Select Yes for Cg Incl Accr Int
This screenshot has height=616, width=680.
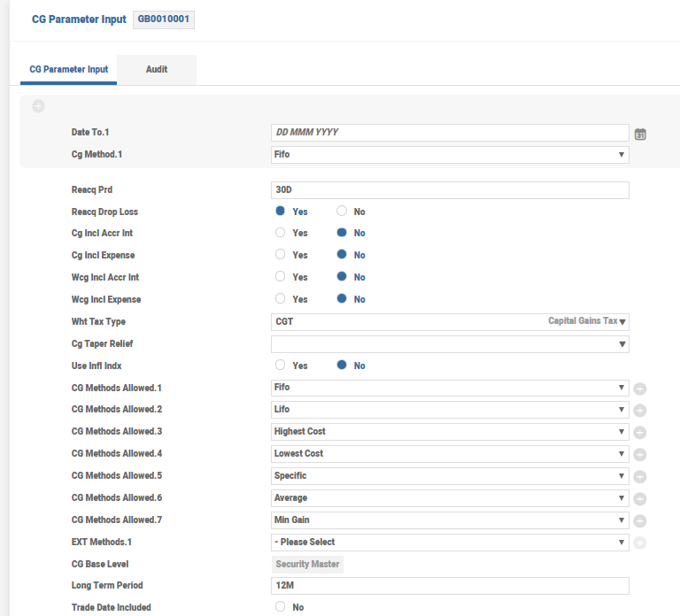(281, 233)
